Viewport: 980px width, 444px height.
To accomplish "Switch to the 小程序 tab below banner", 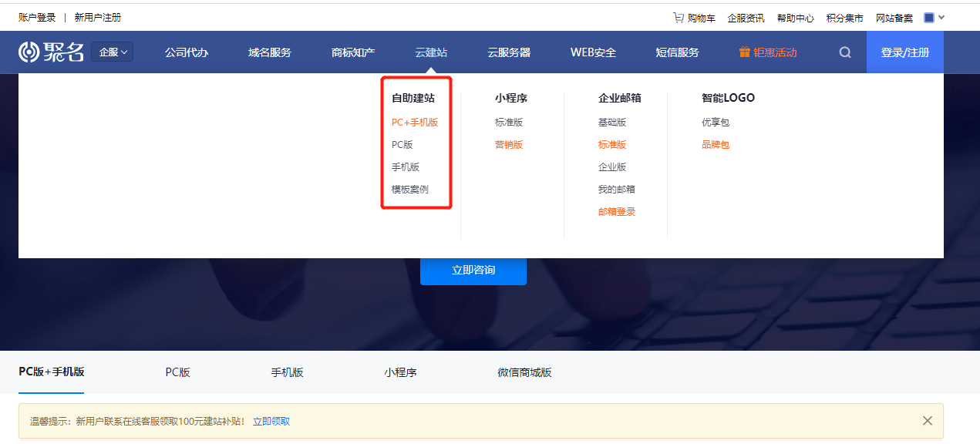I will (x=400, y=372).
